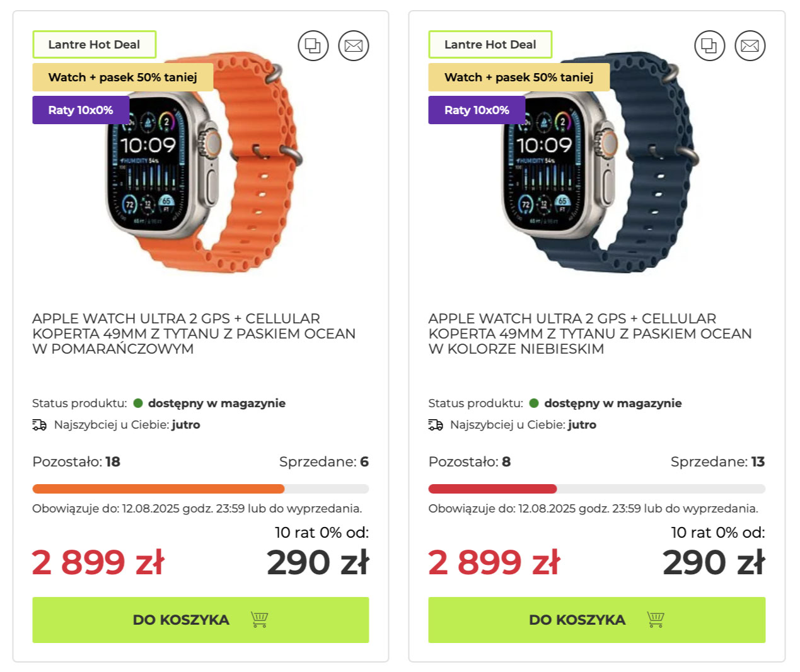The width and height of the screenshot is (800, 672).
Task: Click orange stock progress bar
Action: 200,489
